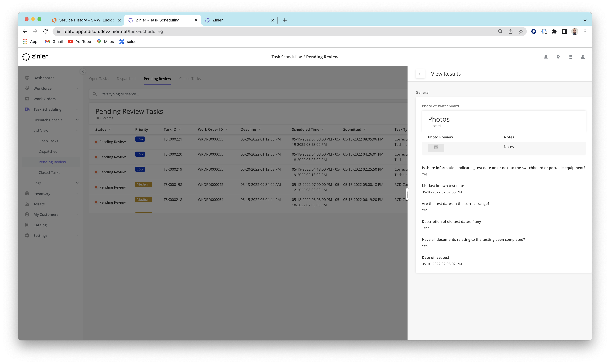The height and width of the screenshot is (364, 610).
Task: Open Dashboards in the sidebar
Action: [44, 78]
